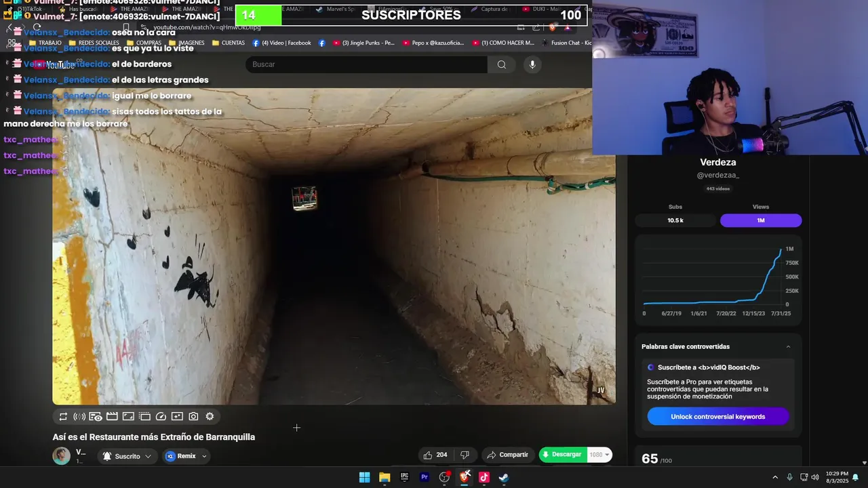The height and width of the screenshot is (488, 868).
Task: Toggle the audio boost icon in the player toolbar
Action: tap(79, 417)
